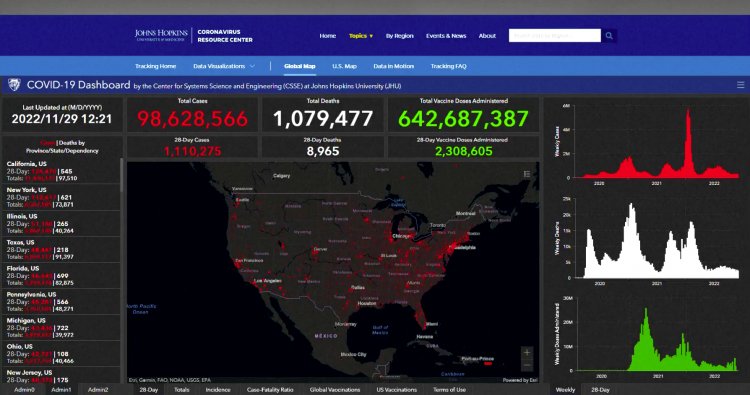750x395 pixels.
Task: Expand Data Visualizations dropdown
Action: pyautogui.click(x=224, y=66)
